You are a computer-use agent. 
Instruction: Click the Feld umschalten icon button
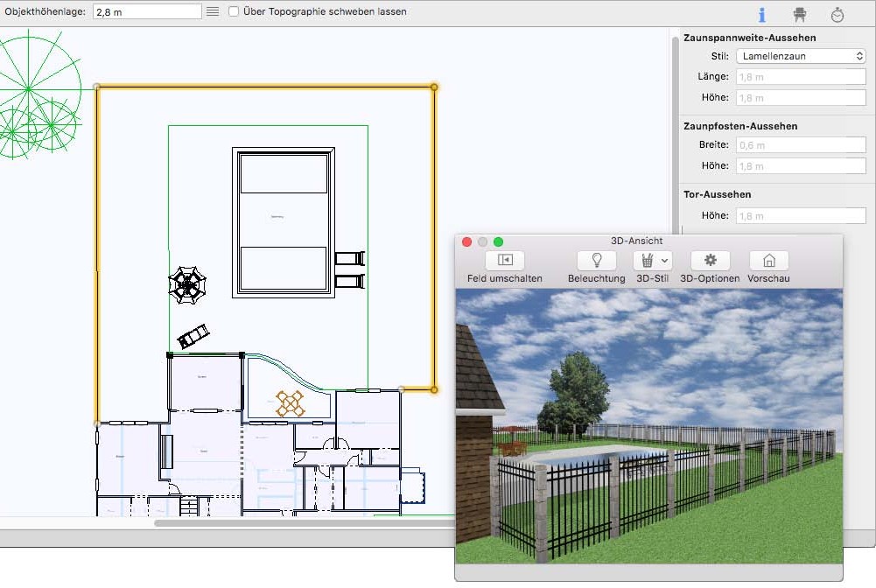coord(504,260)
